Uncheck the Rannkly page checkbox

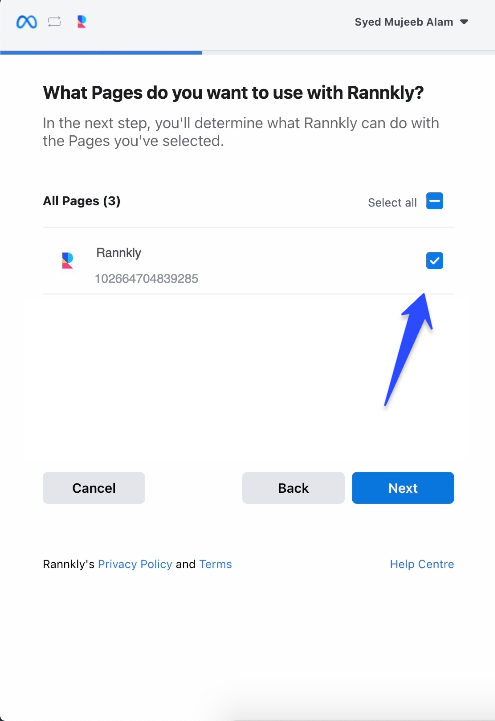(x=434, y=261)
